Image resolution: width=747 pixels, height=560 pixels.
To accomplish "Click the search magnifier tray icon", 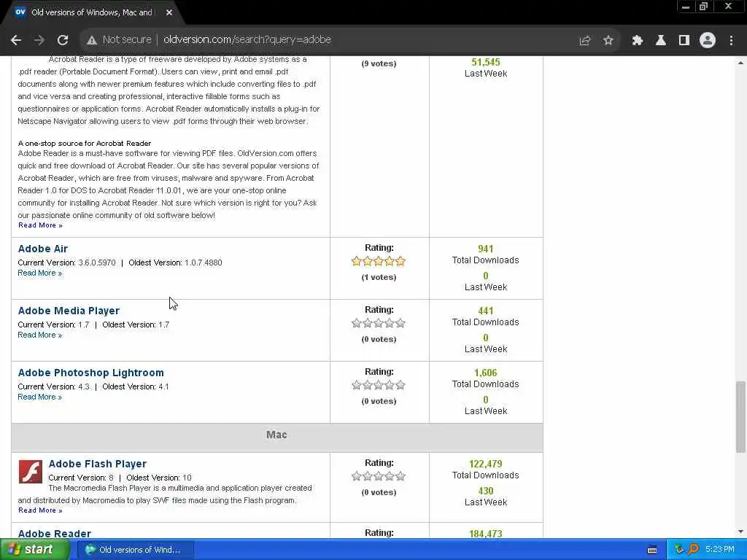I will [694, 550].
